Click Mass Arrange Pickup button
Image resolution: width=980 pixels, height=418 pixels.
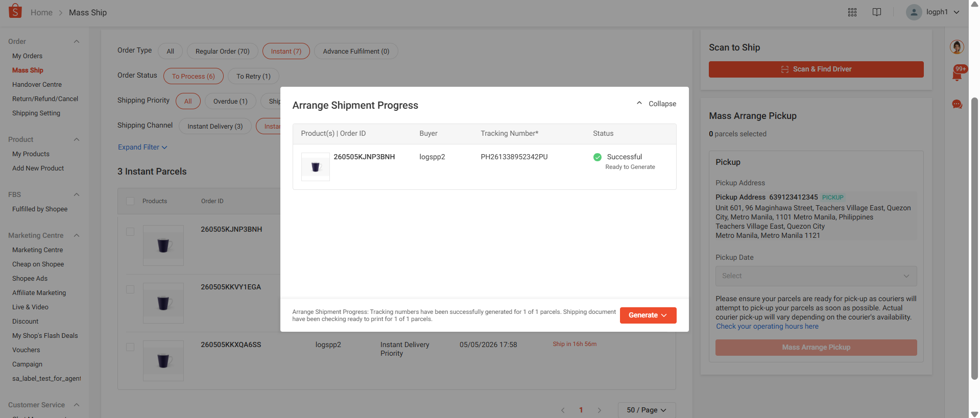point(816,348)
